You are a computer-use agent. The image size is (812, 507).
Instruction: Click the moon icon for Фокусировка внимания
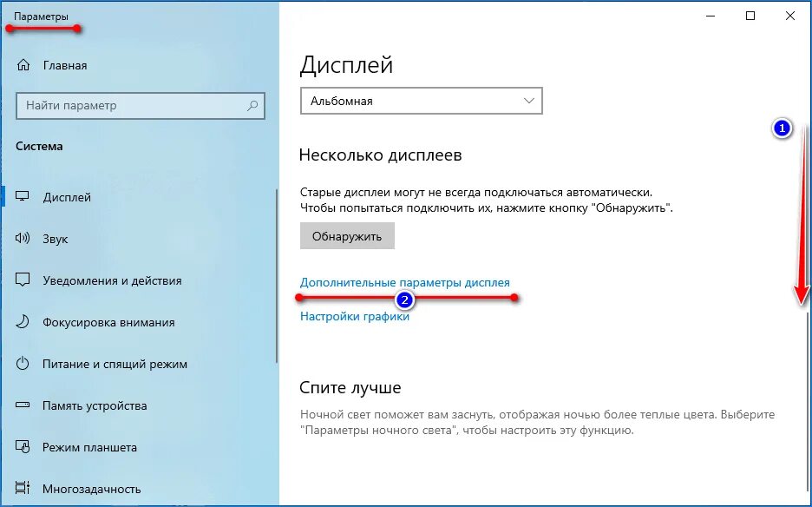tap(23, 322)
